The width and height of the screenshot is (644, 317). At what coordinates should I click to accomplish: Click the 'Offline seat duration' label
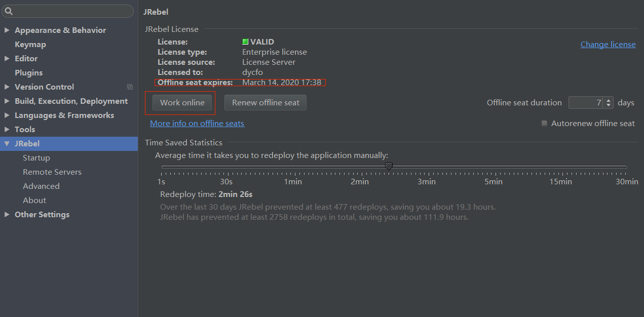524,103
